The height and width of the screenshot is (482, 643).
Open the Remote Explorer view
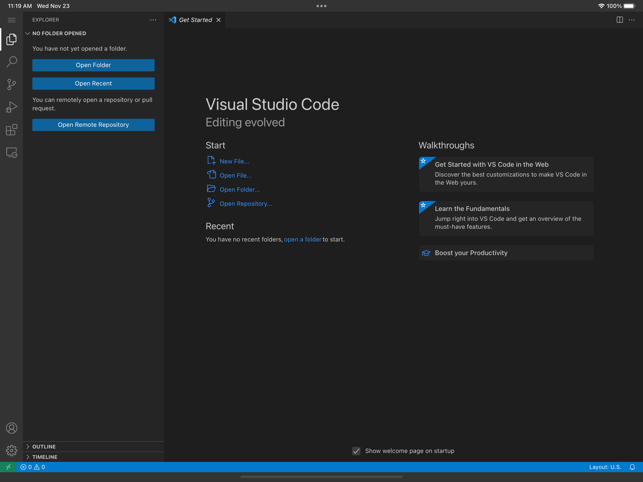pos(11,153)
